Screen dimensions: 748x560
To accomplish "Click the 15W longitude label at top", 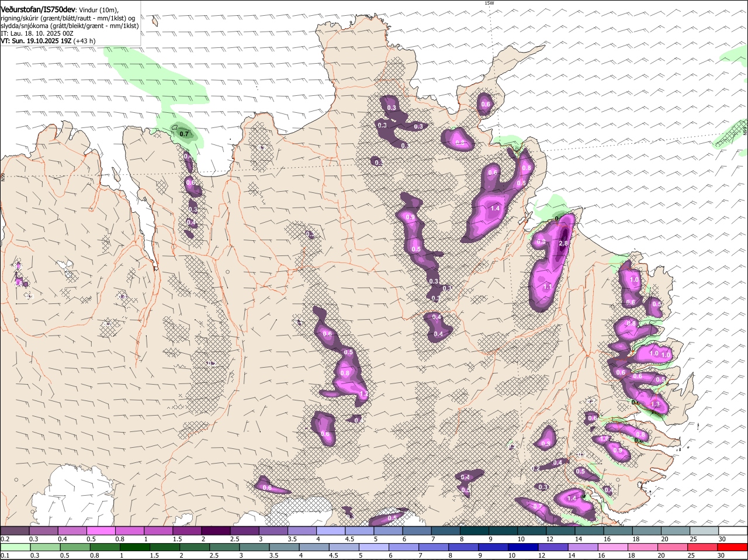I will pyautogui.click(x=489, y=3).
